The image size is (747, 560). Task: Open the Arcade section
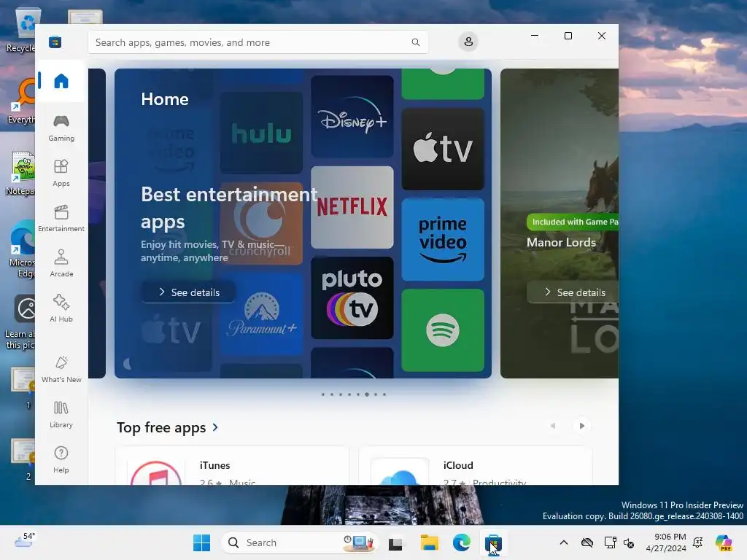click(x=61, y=264)
